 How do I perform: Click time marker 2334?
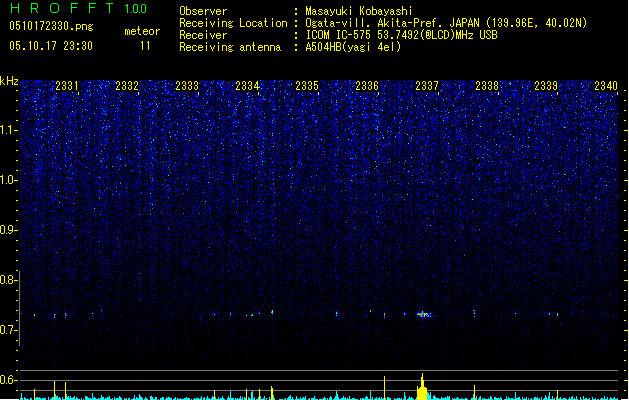click(x=247, y=86)
